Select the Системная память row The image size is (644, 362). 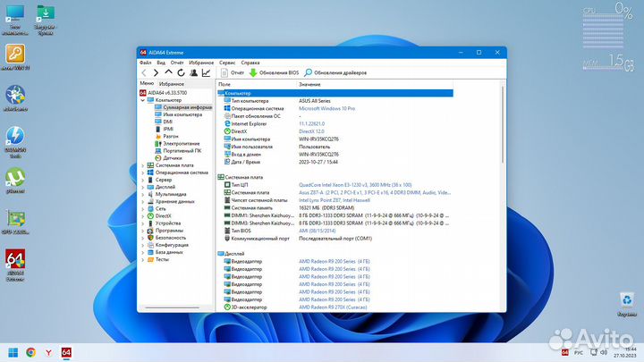pos(335,208)
